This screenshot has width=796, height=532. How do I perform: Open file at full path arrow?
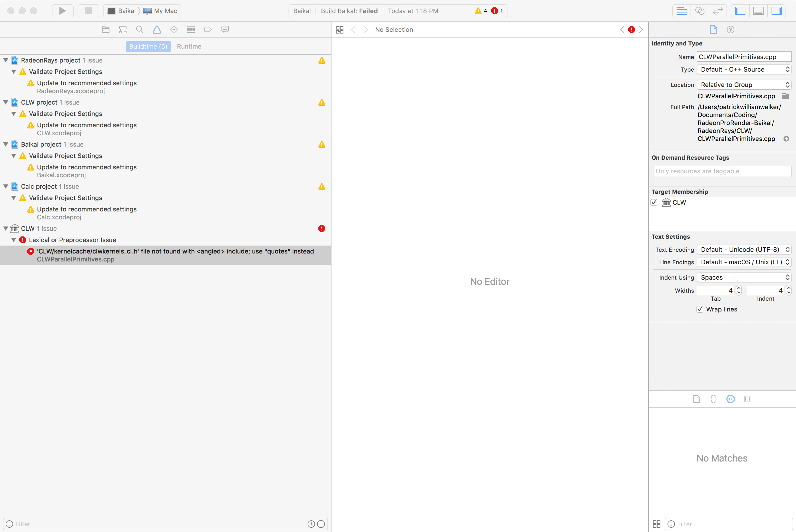(x=787, y=138)
